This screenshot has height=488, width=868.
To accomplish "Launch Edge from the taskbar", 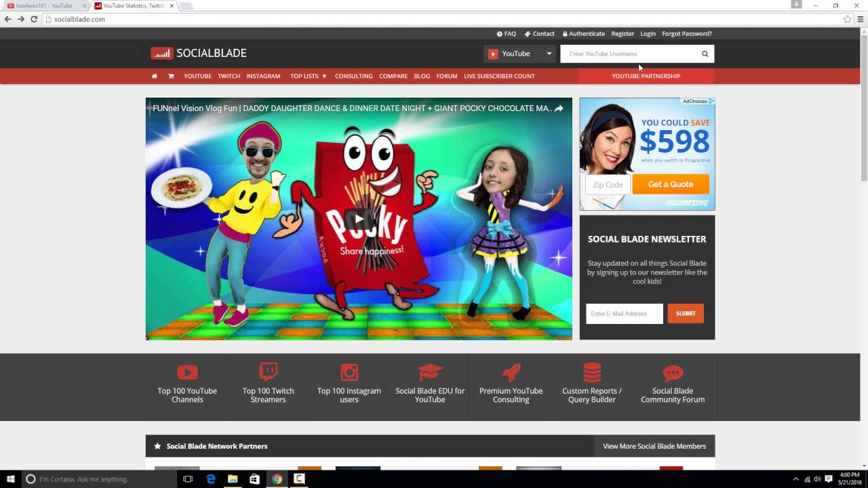I will (211, 479).
